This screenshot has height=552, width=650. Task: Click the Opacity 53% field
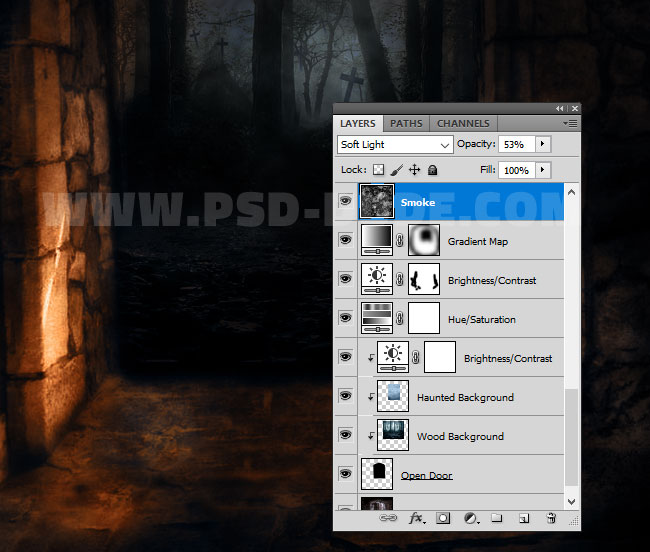coord(517,144)
